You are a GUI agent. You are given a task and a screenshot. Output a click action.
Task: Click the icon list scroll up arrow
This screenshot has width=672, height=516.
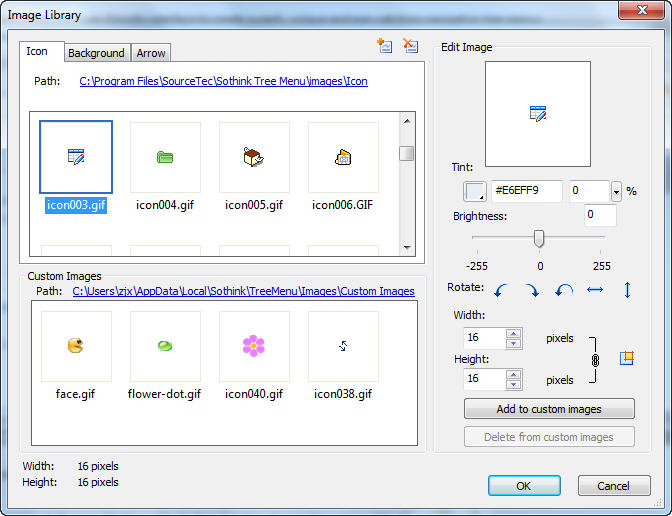pyautogui.click(x=407, y=121)
